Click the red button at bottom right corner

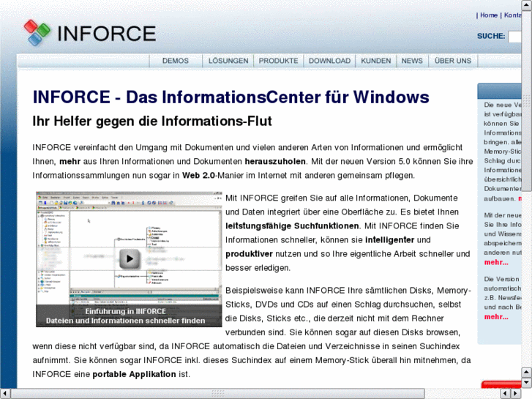[x=501, y=384]
